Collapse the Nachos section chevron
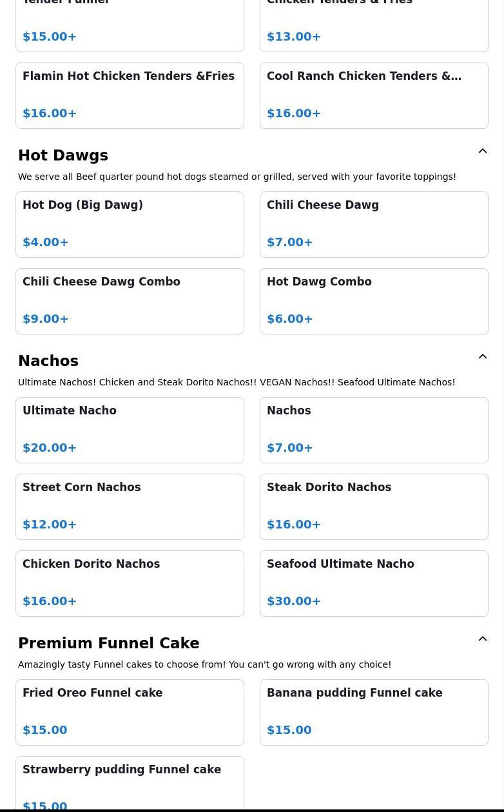The height and width of the screenshot is (812, 504). [x=482, y=357]
